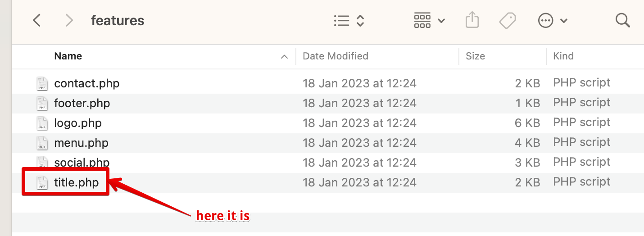Image resolution: width=644 pixels, height=236 pixels.
Task: Sort files by the Size column
Action: [x=475, y=56]
